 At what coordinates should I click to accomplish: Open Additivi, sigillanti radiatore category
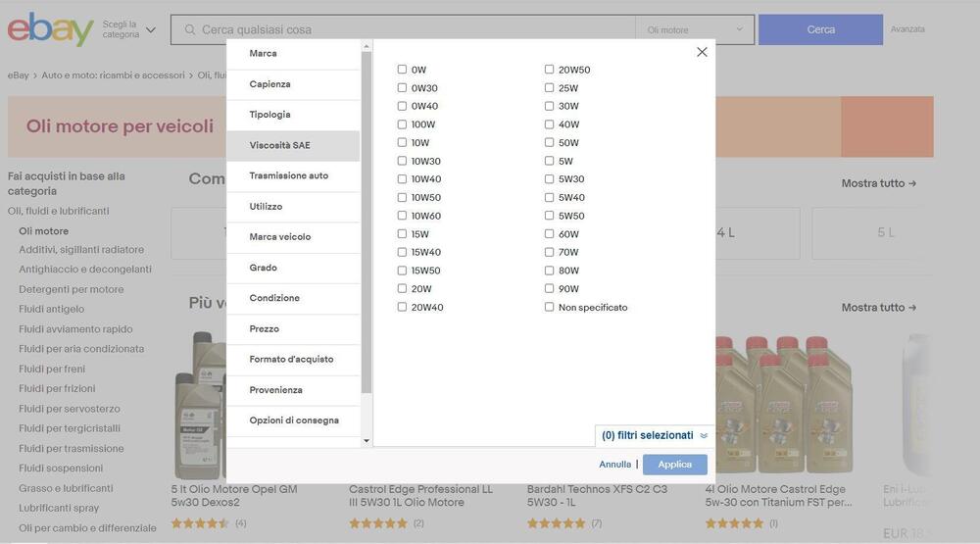81,250
